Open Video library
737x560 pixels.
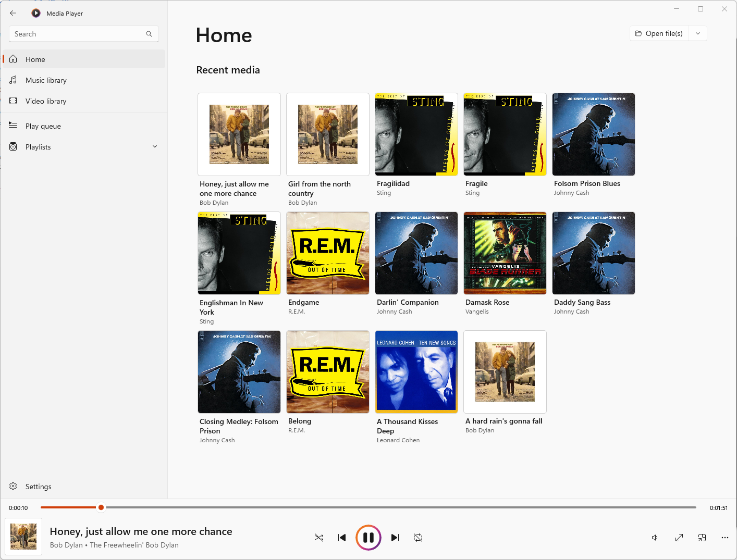click(x=84, y=101)
